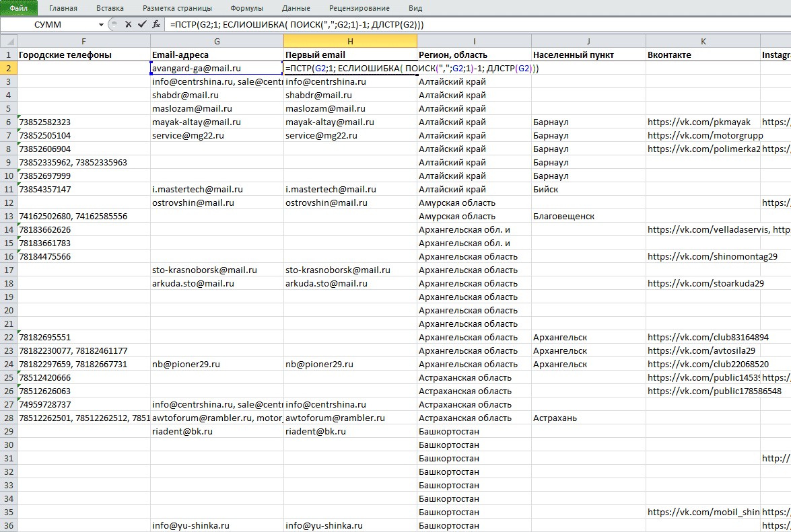The image size is (791, 532).
Task: Select row 1 by its row header
Action: (x=9, y=54)
